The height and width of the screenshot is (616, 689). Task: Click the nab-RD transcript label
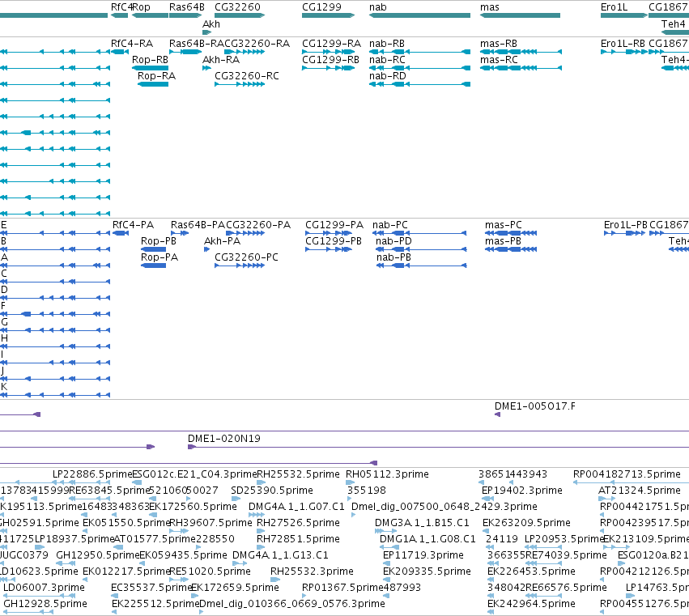click(x=388, y=75)
